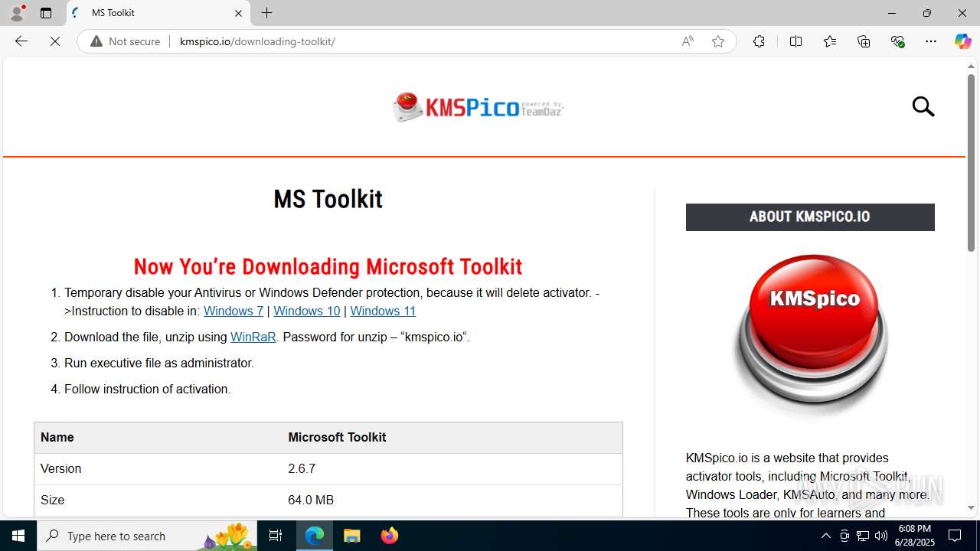This screenshot has width=980, height=551.
Task: Close the MS Toolkit tab
Action: [238, 13]
